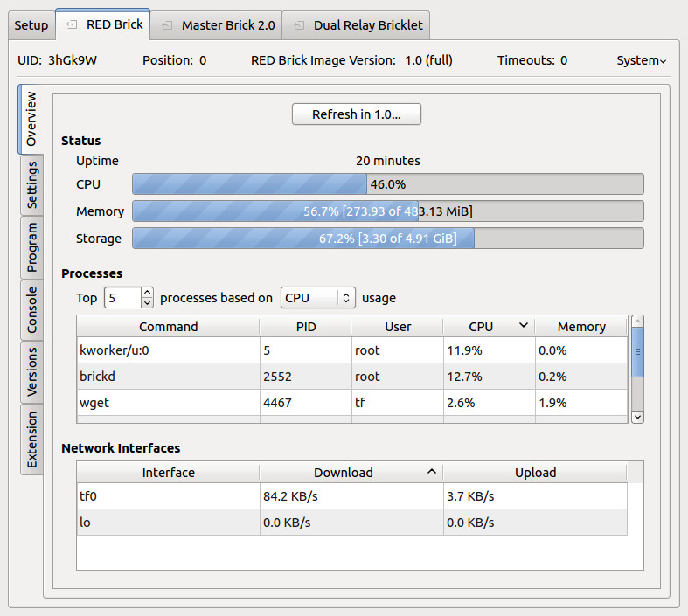Select the Overview side tab

[x=31, y=119]
